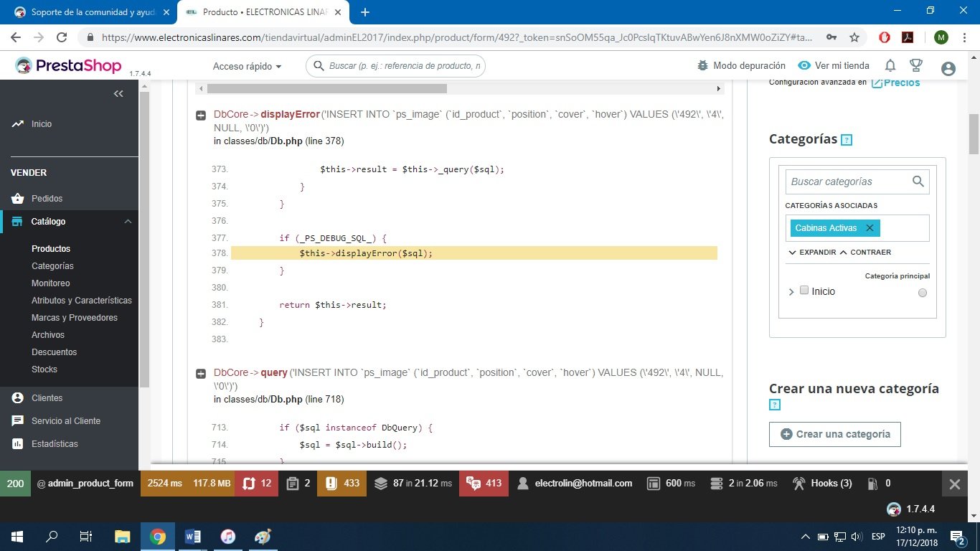Open Chrome from the Windows taskbar
This screenshot has width=980, height=551.
click(x=158, y=537)
